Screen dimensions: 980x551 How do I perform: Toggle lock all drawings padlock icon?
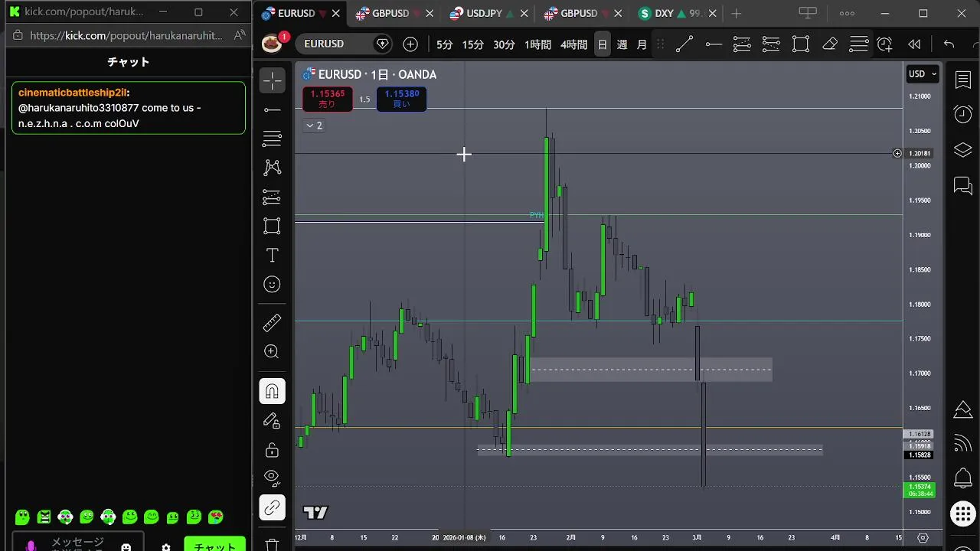[x=272, y=449]
